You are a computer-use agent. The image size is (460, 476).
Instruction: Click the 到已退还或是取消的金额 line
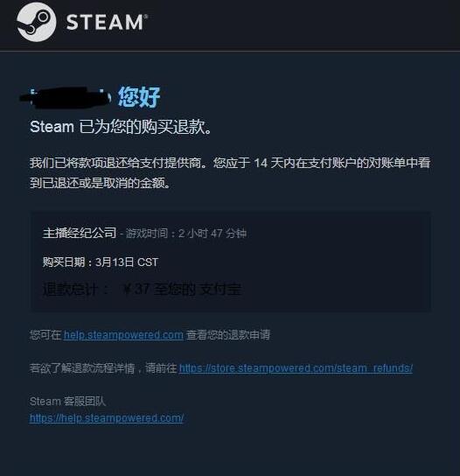[x=100, y=183]
